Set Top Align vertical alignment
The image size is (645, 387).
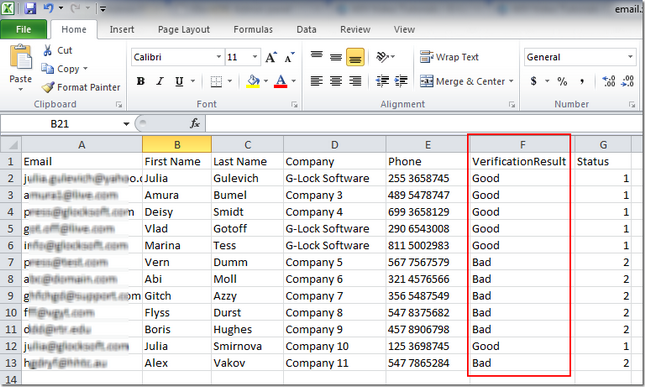pos(316,56)
